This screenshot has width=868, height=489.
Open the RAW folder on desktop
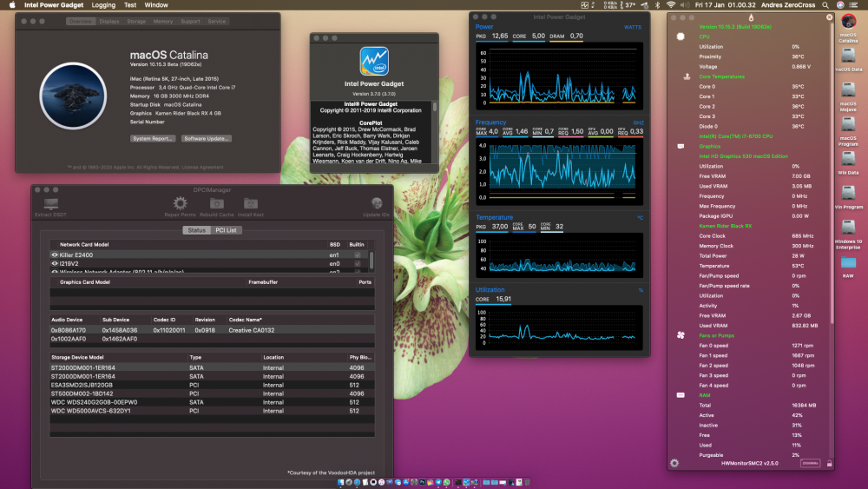pyautogui.click(x=848, y=263)
